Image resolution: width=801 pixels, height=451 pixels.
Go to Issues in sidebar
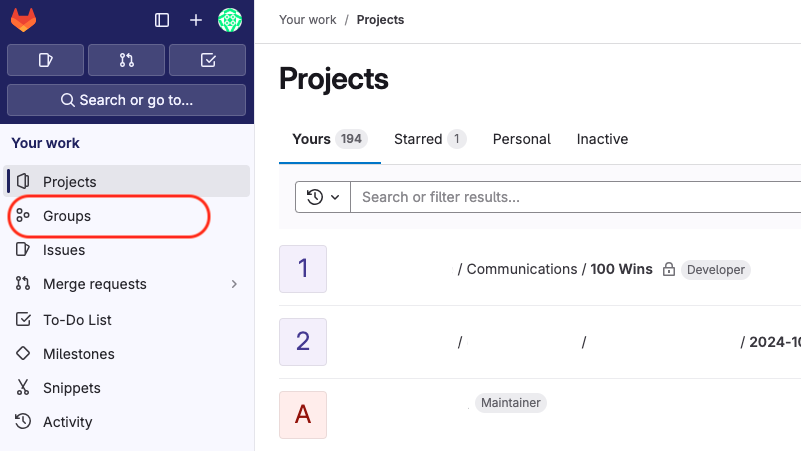click(64, 250)
